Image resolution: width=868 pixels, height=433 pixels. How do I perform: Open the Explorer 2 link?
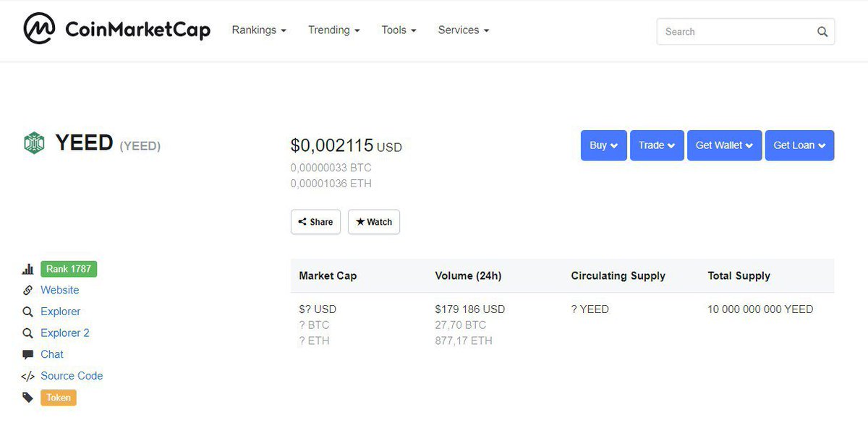[x=65, y=333]
